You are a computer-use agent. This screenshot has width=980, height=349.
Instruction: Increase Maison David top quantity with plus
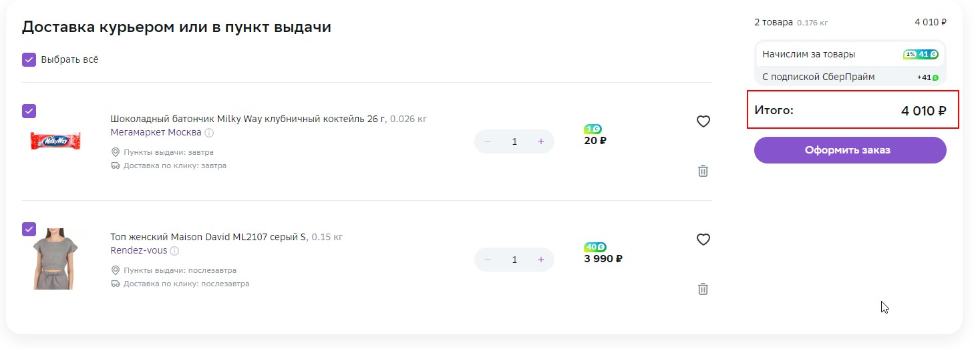point(541,260)
